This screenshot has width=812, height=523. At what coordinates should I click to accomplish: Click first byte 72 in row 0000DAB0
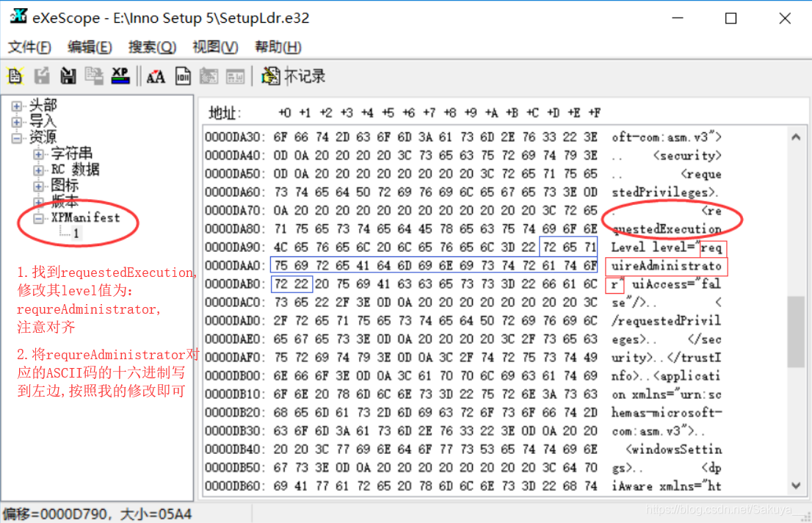click(280, 284)
